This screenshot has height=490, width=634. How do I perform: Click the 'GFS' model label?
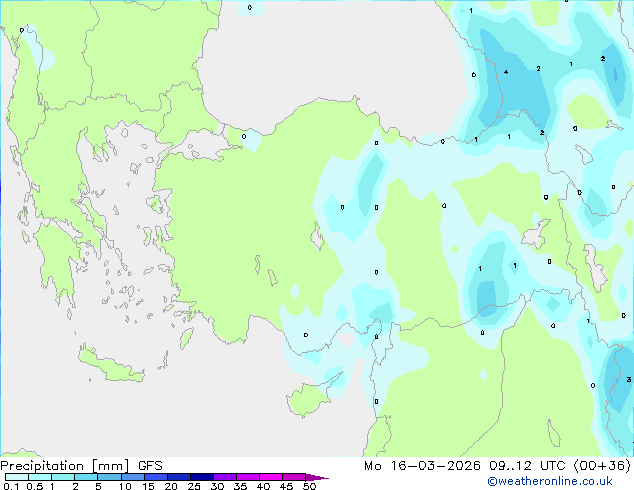(x=150, y=466)
